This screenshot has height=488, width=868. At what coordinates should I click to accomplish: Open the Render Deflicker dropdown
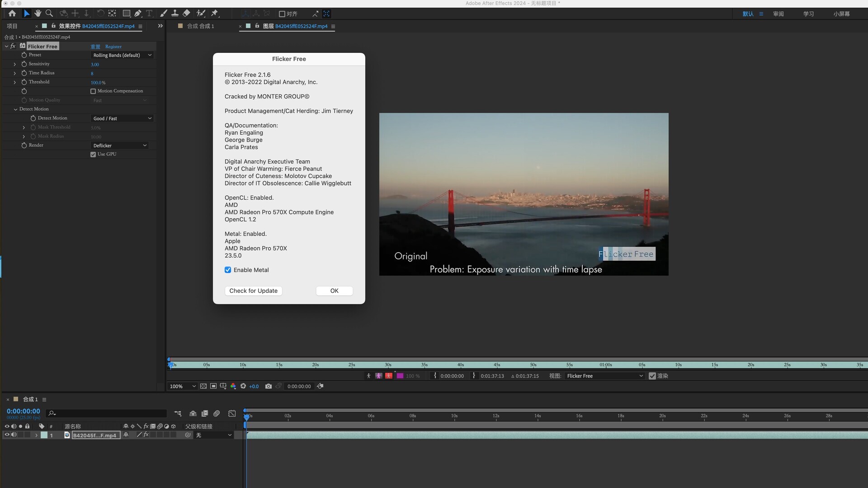tap(120, 145)
